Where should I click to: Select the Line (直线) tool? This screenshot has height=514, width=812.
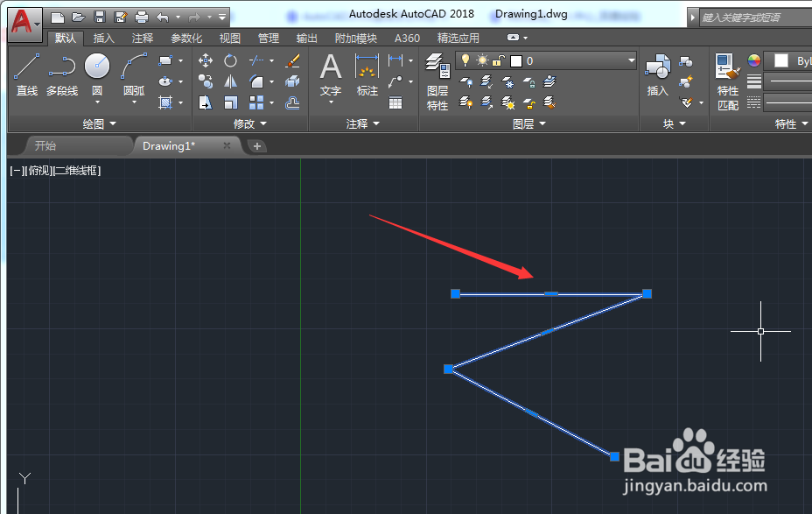pos(27,74)
